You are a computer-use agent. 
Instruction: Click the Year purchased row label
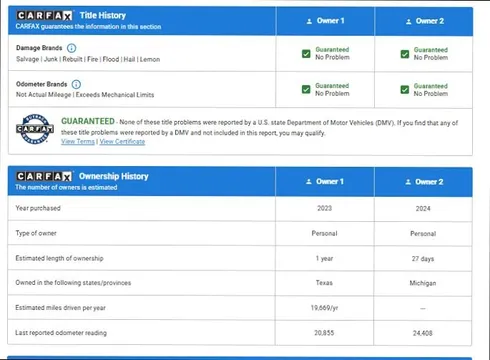[38, 208]
